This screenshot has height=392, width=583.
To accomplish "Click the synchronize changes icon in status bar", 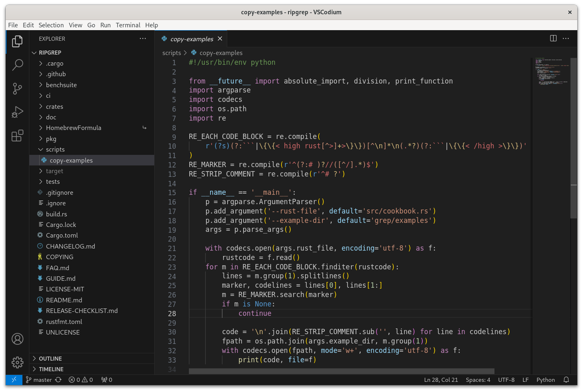I will 58,380.
